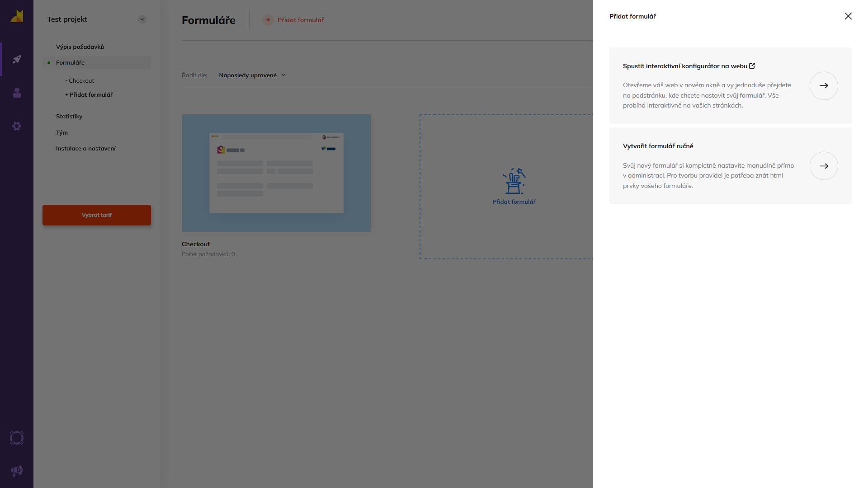Expand the Test projekt dropdown chevron

click(142, 19)
